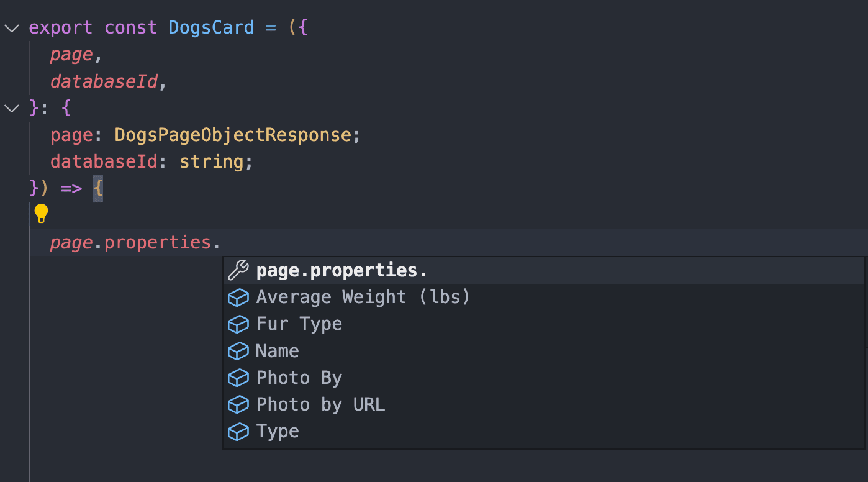Select the page.properties. suggestion entry
The image size is (868, 482).
(341, 271)
